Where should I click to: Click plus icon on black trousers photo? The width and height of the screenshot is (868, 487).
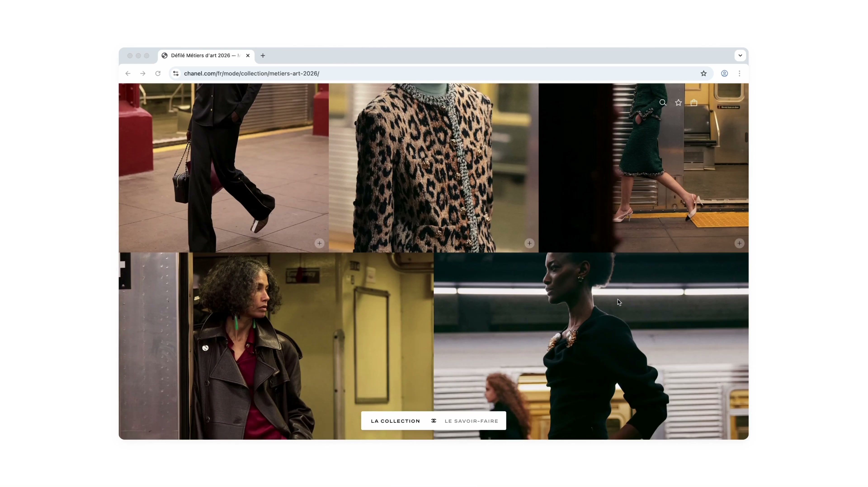(319, 243)
